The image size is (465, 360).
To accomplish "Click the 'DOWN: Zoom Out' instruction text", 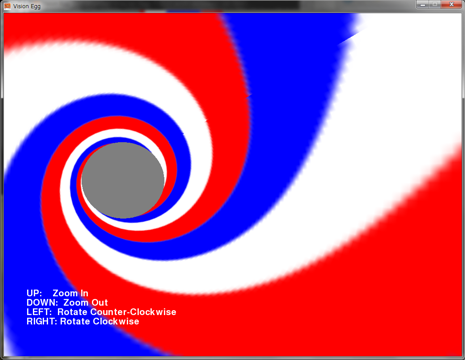I will coord(67,303).
